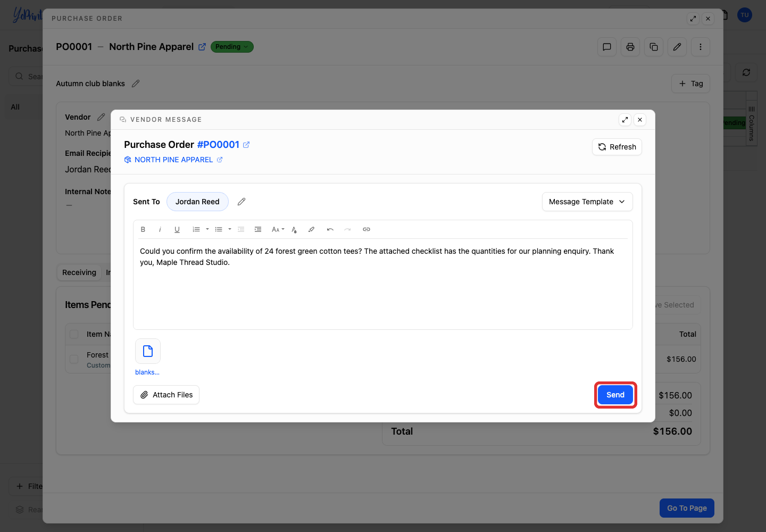Toggle bold formatting in message editor
Image resolution: width=766 pixels, height=532 pixels.
143,229
